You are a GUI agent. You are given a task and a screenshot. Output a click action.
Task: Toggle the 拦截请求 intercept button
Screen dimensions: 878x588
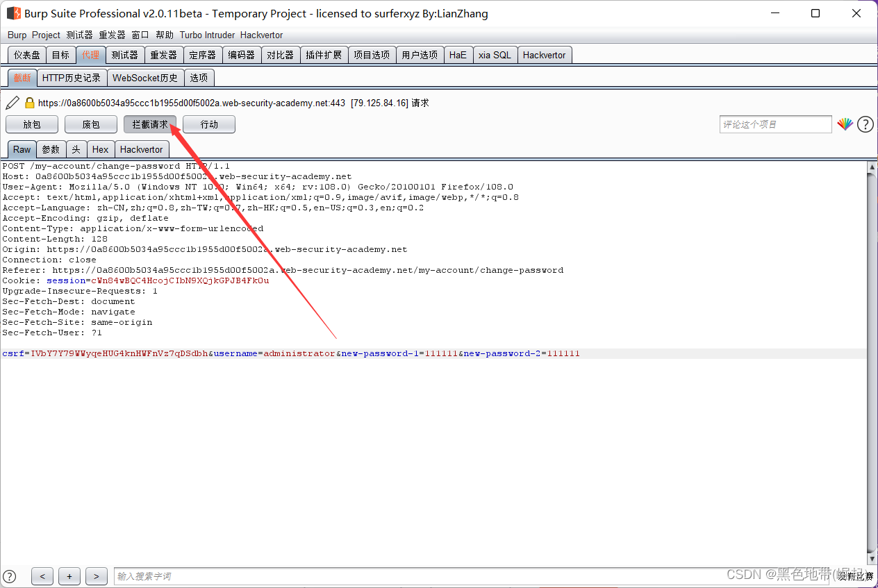150,124
